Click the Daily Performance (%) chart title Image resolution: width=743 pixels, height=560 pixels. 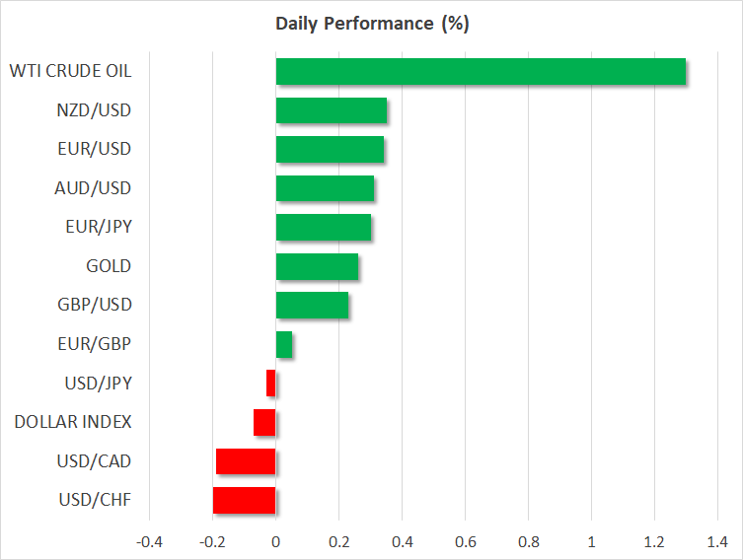click(x=371, y=24)
